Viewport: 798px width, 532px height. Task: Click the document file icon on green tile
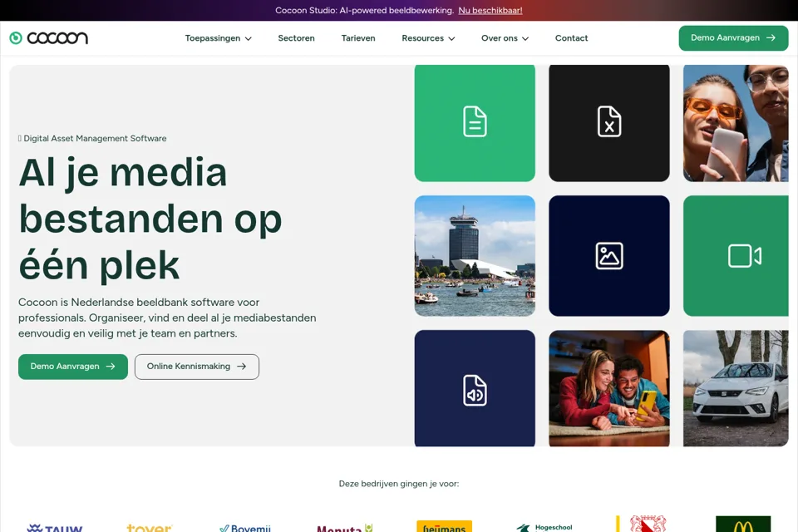tap(475, 121)
